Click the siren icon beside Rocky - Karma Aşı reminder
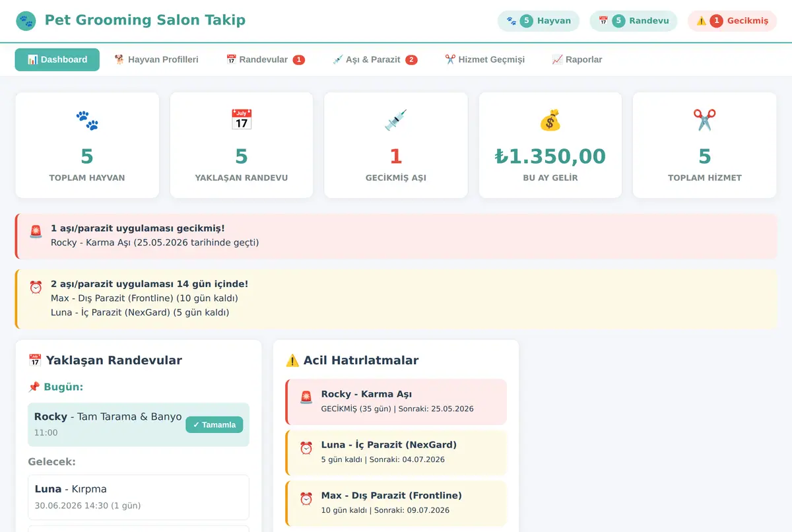The height and width of the screenshot is (532, 792). click(306, 397)
